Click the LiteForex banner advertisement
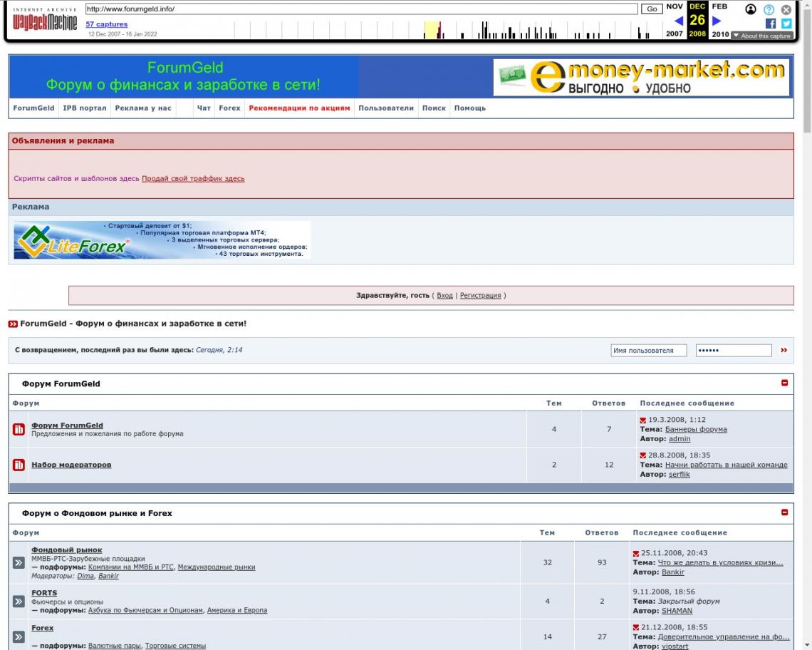Screen dimensions: 812x650 [162, 240]
